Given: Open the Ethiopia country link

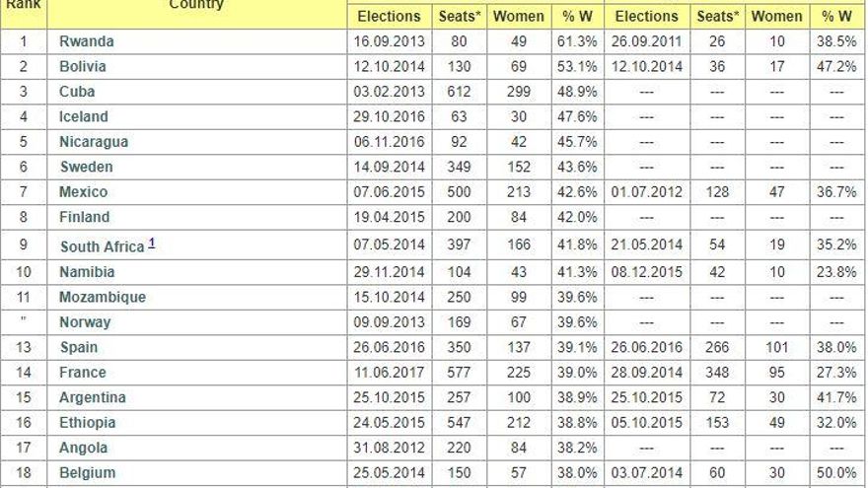Looking at the screenshot, I should pos(88,423).
